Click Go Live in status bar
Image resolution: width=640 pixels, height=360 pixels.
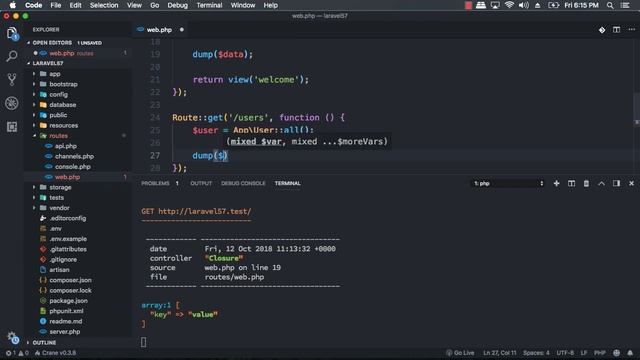[460, 353]
